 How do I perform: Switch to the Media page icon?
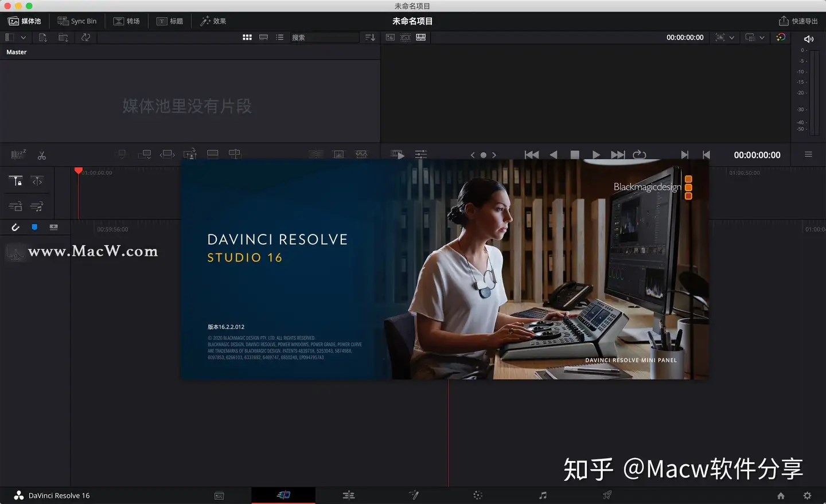219,495
